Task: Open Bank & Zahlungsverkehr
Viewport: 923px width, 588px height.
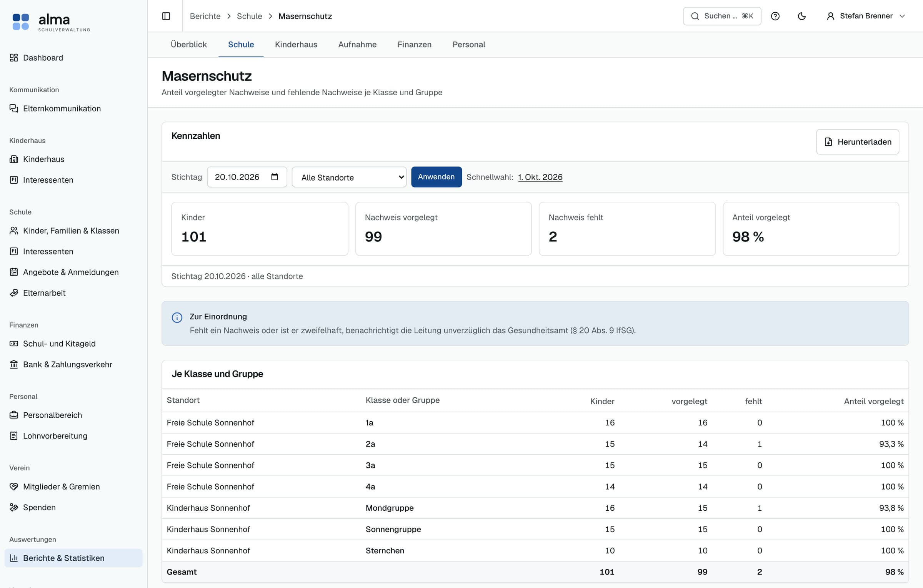Action: [73, 364]
